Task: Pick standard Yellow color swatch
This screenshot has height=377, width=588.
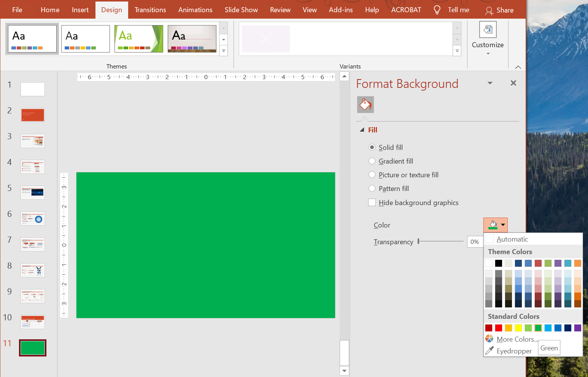Action: (518, 328)
